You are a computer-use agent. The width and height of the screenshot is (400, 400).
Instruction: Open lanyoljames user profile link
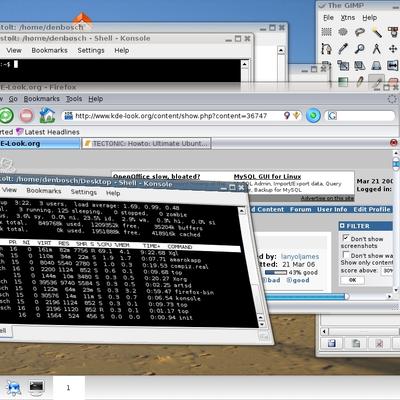click(300, 256)
